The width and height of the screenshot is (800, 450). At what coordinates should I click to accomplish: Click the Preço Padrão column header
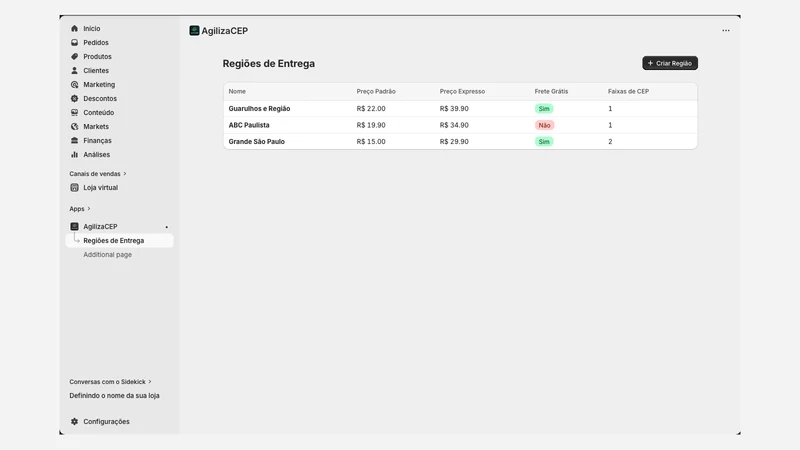pos(376,91)
